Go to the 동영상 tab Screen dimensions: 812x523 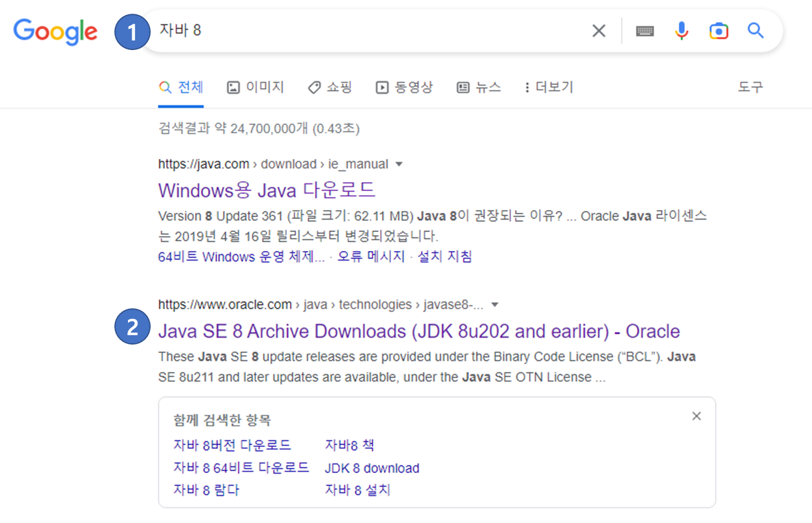pyautogui.click(x=404, y=87)
